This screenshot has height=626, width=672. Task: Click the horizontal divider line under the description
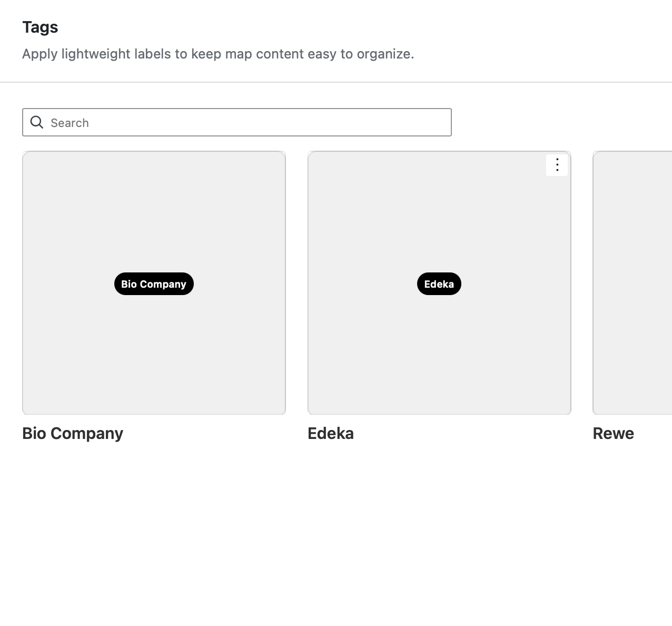pyautogui.click(x=336, y=82)
